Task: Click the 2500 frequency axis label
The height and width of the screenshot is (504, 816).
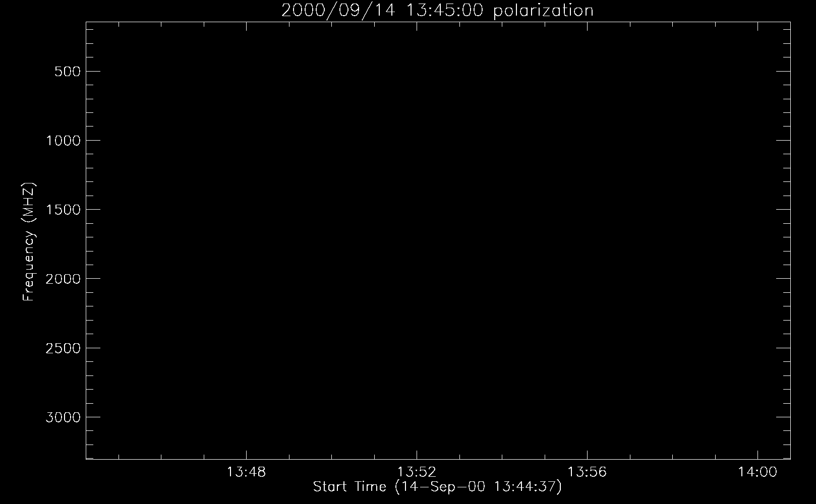Action: pyautogui.click(x=63, y=348)
